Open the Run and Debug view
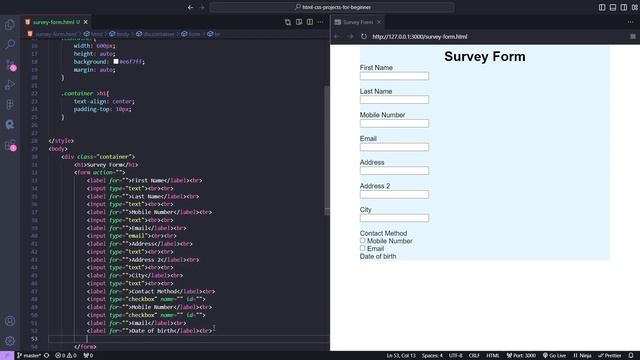 pyautogui.click(x=10, y=84)
